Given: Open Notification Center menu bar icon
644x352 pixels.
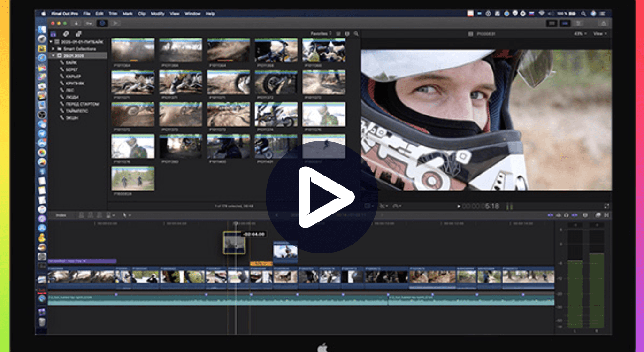Looking at the screenshot, I should pos(602,14).
